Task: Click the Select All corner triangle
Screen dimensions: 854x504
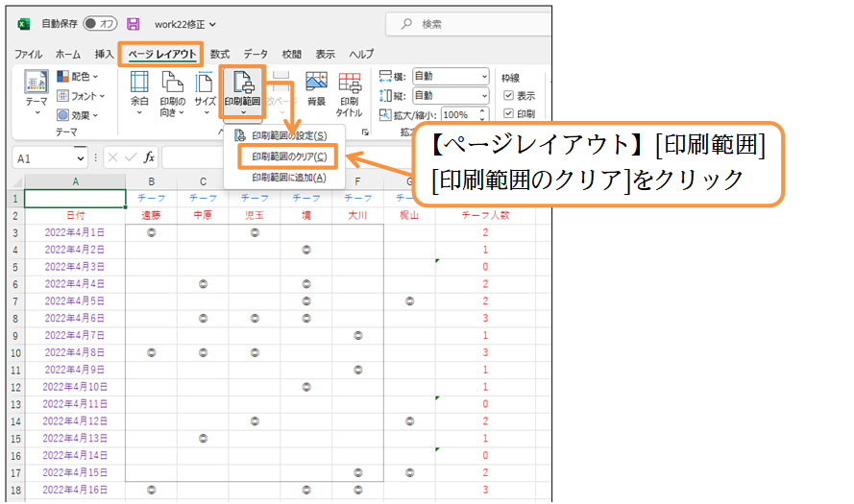Action: (17, 181)
